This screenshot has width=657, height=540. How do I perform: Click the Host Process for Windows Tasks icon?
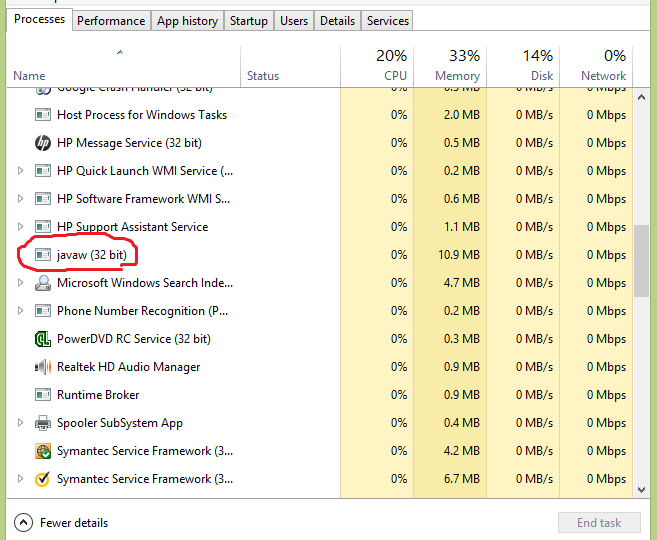pyautogui.click(x=43, y=115)
